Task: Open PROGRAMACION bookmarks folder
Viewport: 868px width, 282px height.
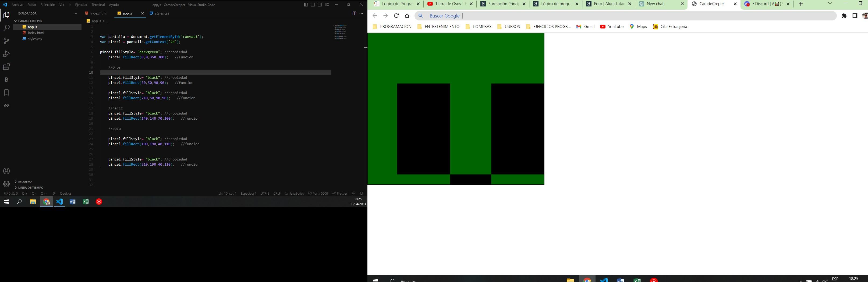Action: (x=392, y=27)
